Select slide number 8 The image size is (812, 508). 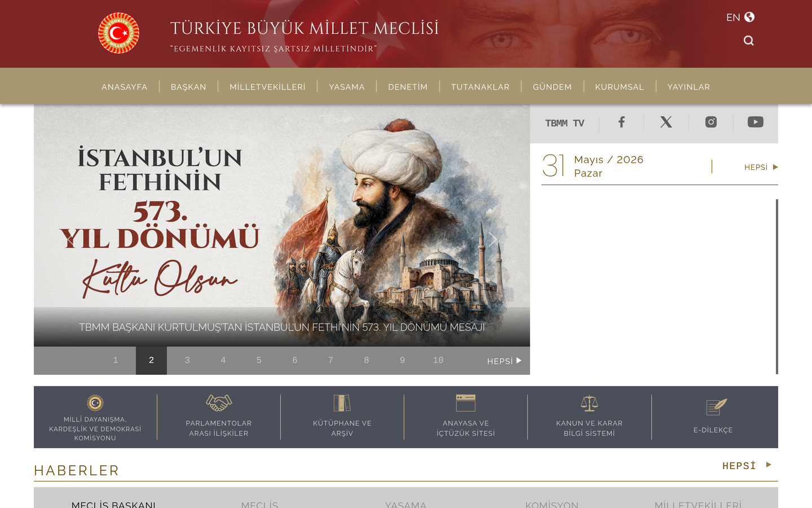(367, 361)
